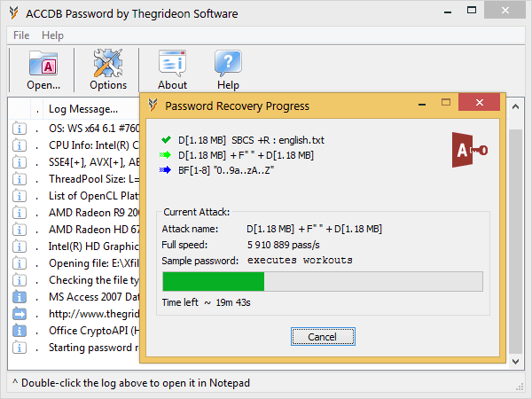The height and width of the screenshot is (399, 532).
Task: Click the scroll up arrow of log list
Action: tap(515, 107)
